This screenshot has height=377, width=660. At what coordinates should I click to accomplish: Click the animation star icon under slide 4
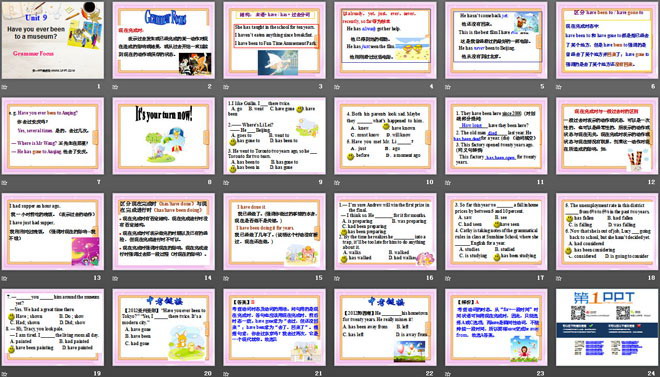coord(337,87)
